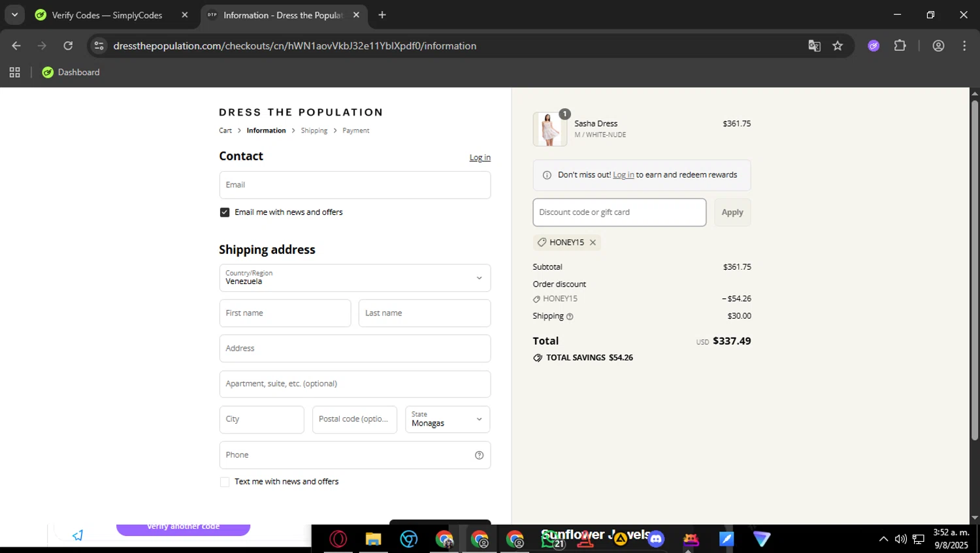Click the rewards notice info icon
Viewport: 980px width, 553px height.
547,175
